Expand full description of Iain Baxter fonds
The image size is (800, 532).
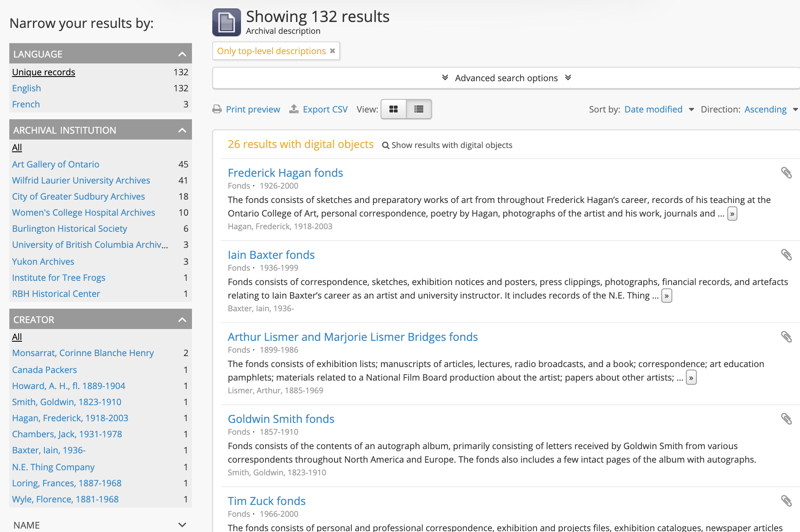coord(666,296)
